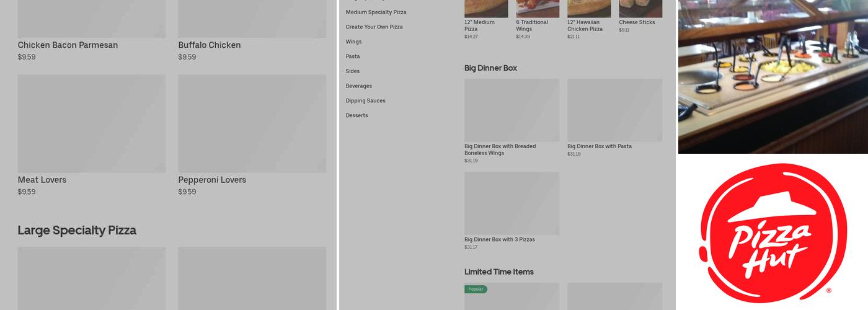Click the 6 Traditional Wings photo
Viewport: 868px width, 310px height.
coord(538,8)
